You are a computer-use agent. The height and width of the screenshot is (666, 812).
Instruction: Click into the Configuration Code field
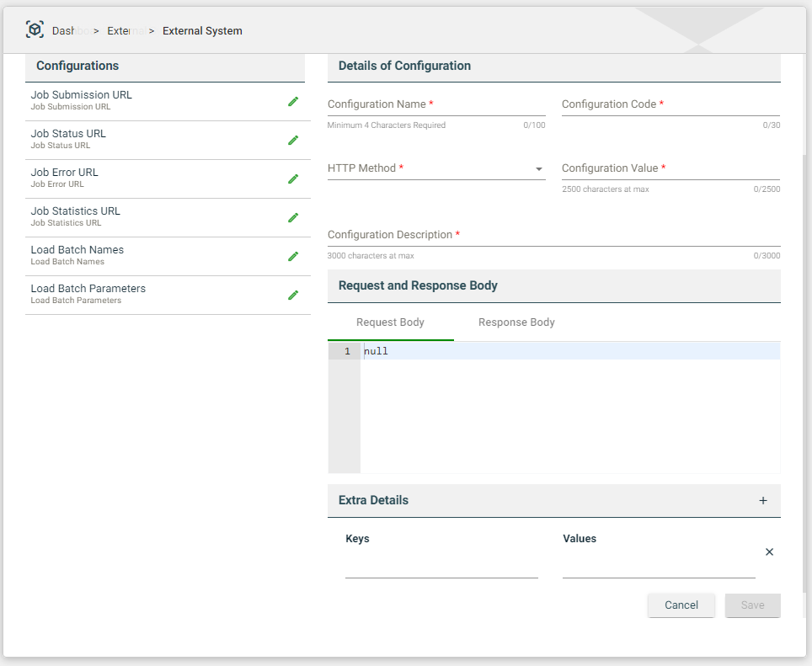tap(670, 105)
